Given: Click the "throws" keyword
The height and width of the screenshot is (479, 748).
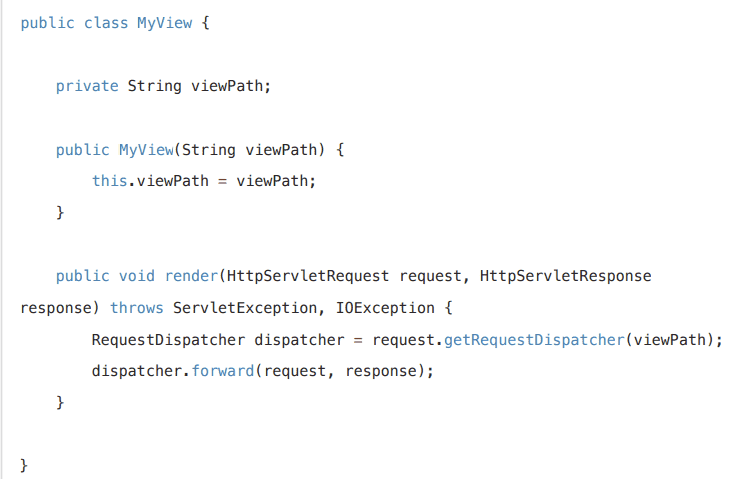Looking at the screenshot, I should coord(136,307).
